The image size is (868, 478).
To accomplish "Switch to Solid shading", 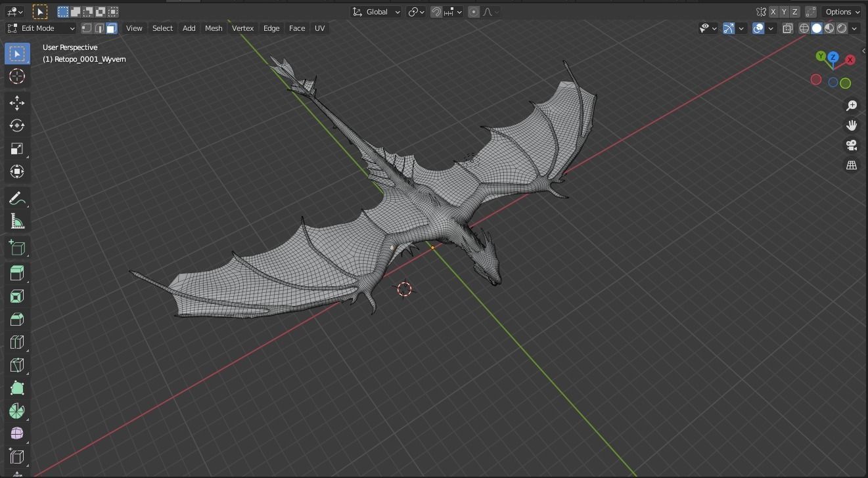I will pos(817,28).
